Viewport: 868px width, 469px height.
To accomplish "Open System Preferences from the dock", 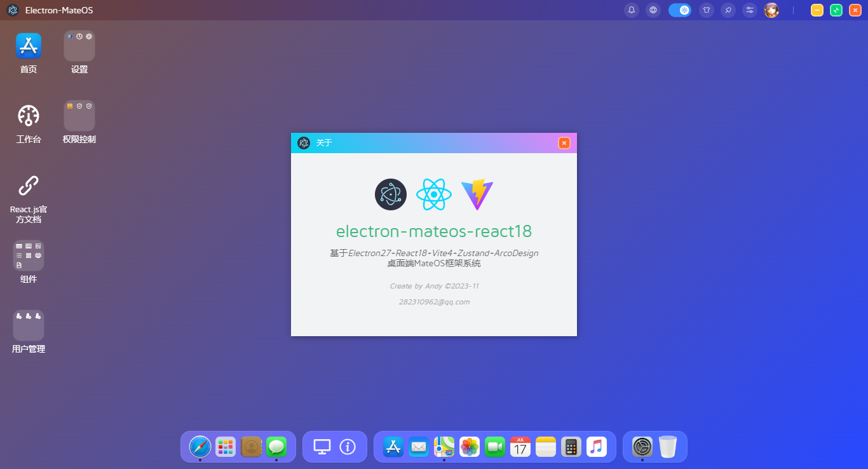I will (642, 447).
